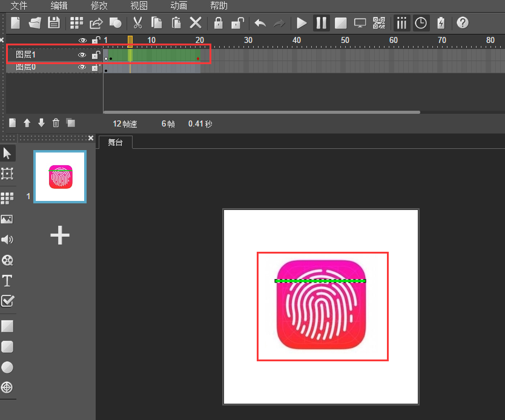This screenshot has width=505, height=420.
Task: Toggle the lock on layer 图层1
Action: [x=95, y=55]
